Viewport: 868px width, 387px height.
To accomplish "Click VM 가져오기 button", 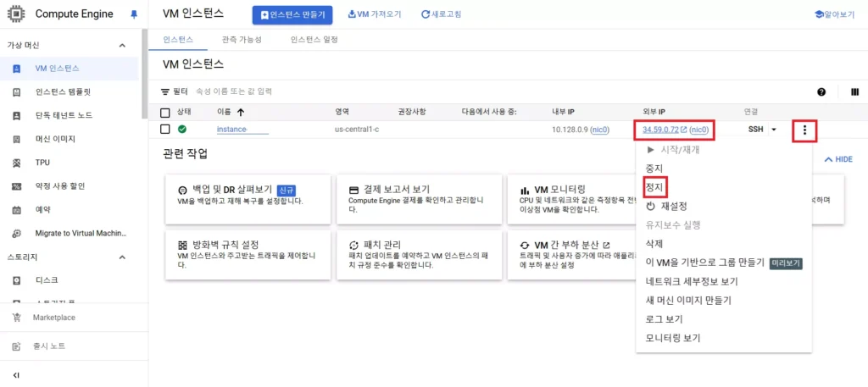I will (375, 14).
